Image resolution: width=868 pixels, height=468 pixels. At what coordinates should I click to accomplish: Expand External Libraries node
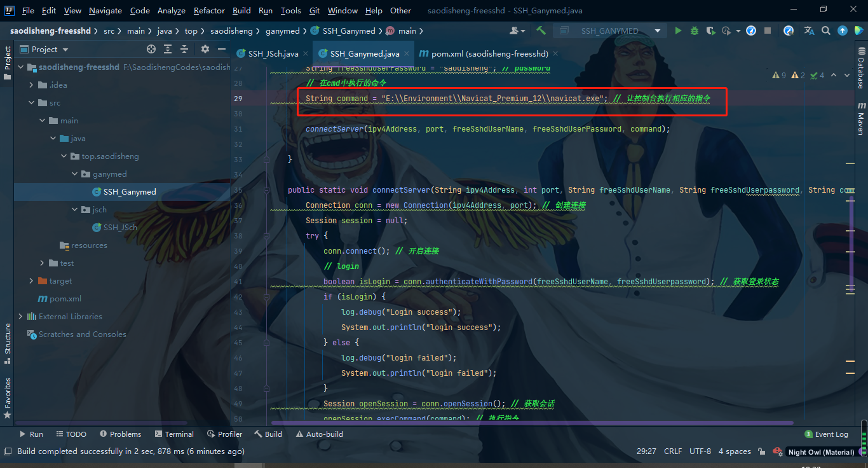pyautogui.click(x=21, y=316)
